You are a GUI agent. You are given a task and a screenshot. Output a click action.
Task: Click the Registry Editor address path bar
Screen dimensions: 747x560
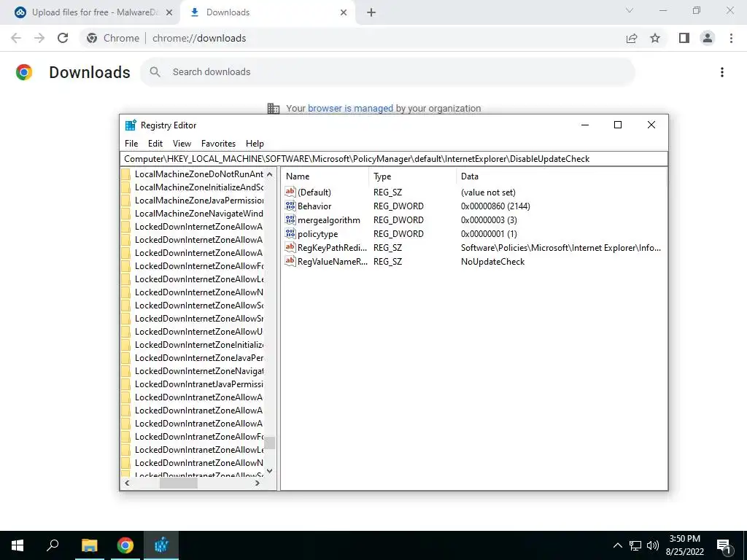point(394,159)
